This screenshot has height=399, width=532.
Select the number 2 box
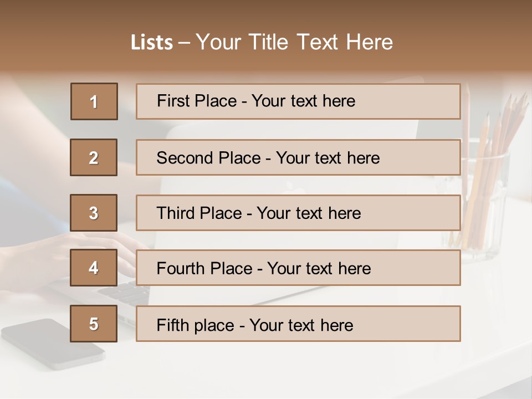point(94,157)
